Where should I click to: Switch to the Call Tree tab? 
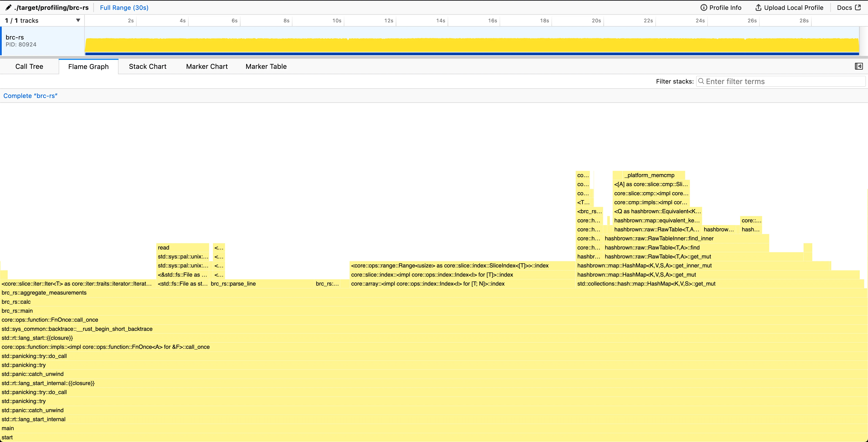pos(29,66)
